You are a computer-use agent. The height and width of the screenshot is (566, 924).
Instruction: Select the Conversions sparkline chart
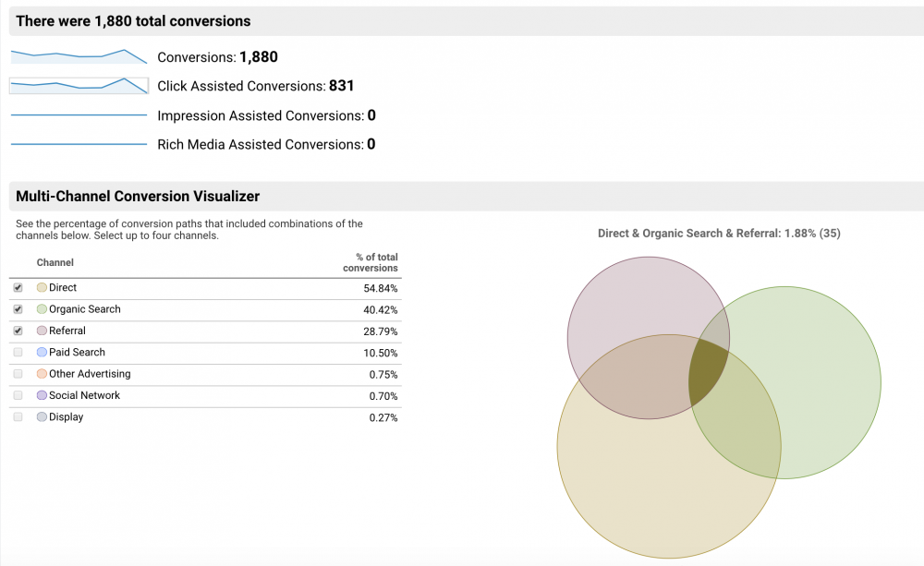pyautogui.click(x=79, y=56)
